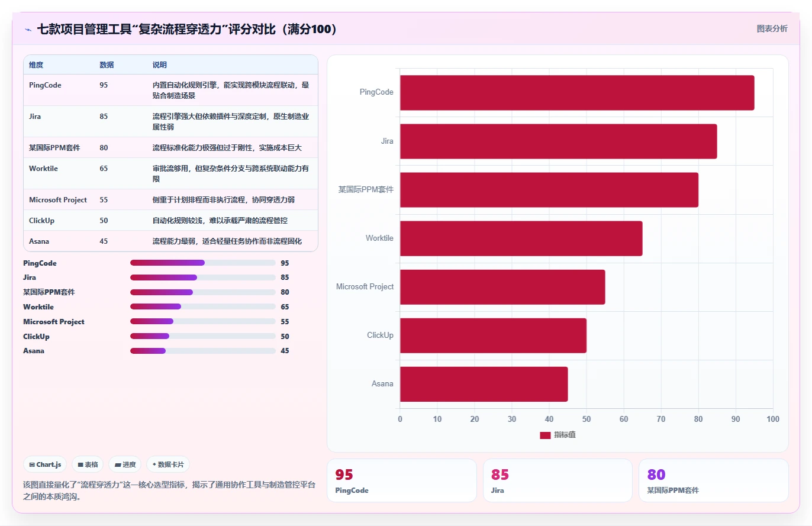Click the 数据 column header

pos(107,64)
